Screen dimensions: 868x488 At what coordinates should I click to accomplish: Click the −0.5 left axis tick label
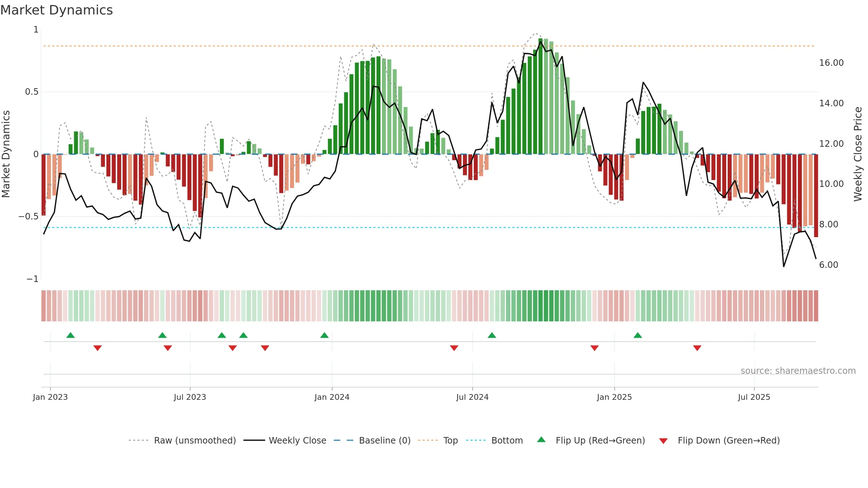point(29,217)
